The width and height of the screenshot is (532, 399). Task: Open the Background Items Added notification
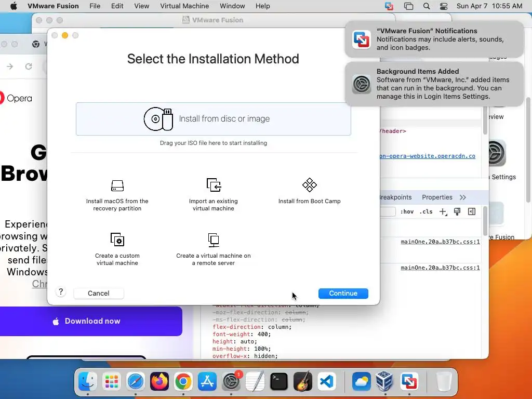[x=434, y=84]
